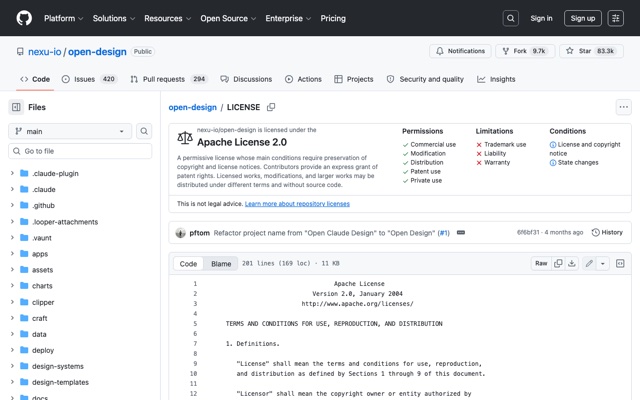This screenshot has width=640, height=400.
Task: Go to the Pricing page
Action: click(x=333, y=18)
